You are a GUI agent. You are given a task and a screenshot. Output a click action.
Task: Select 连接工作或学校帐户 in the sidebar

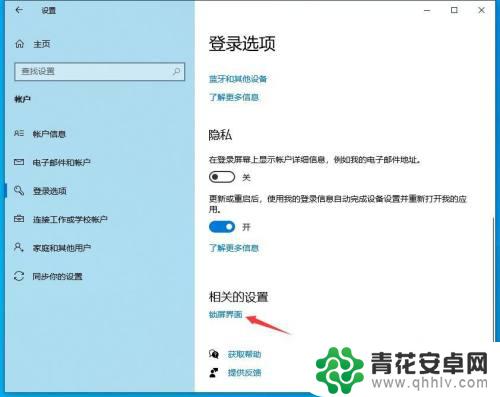70,219
